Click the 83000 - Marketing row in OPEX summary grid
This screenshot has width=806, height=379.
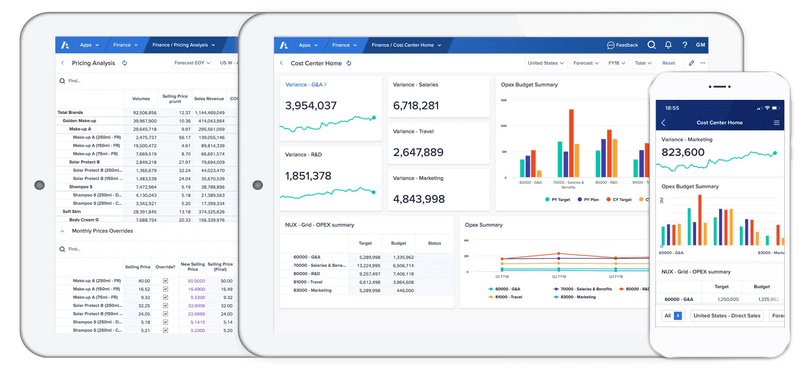pyautogui.click(x=367, y=291)
